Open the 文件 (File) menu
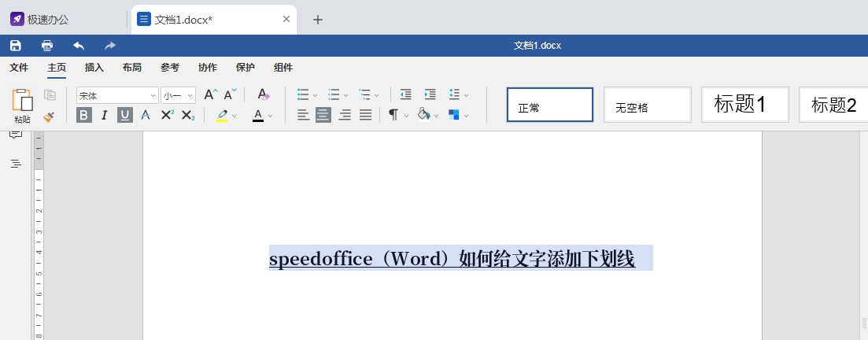 [x=19, y=68]
